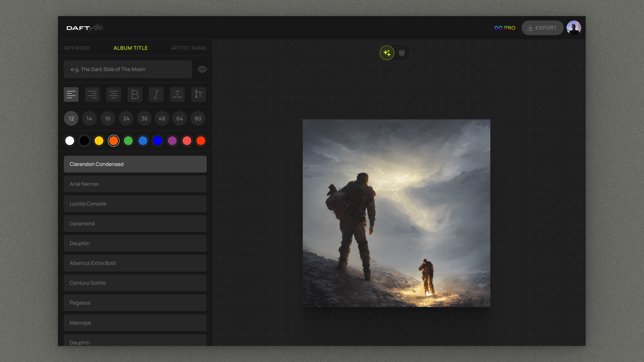Click the EXPORT button
This screenshot has width=644, height=362.
click(x=542, y=28)
